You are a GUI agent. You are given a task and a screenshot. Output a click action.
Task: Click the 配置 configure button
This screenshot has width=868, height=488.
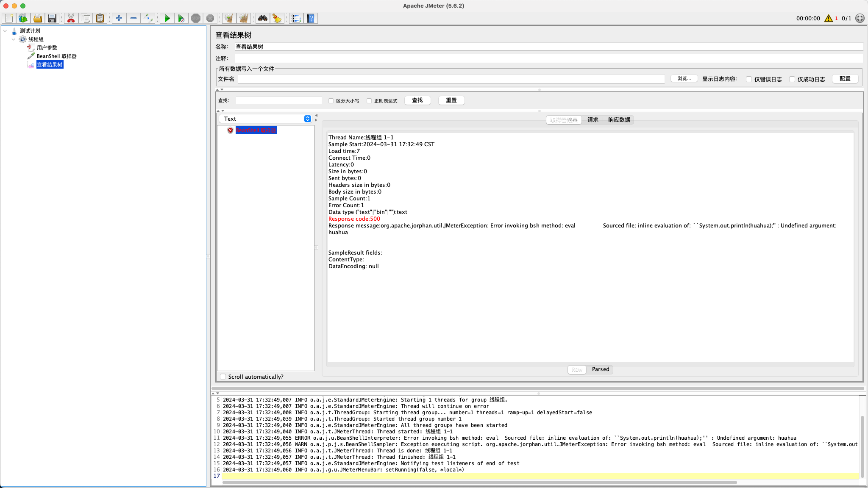(x=845, y=79)
